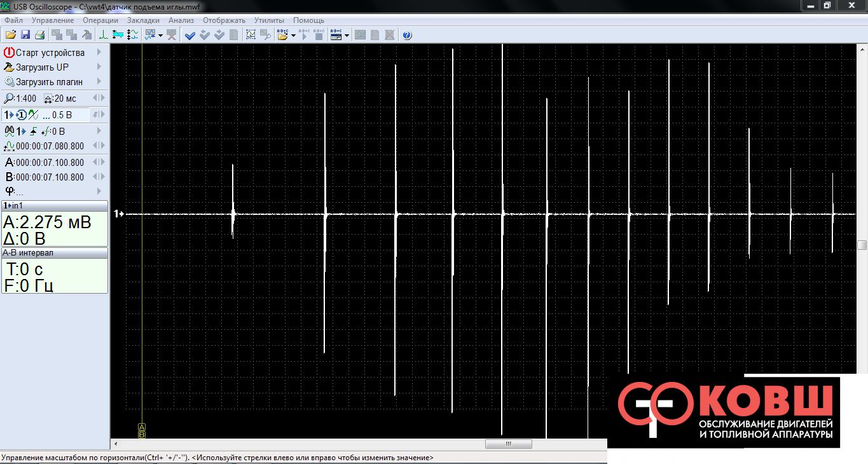
Task: Click the green spectrum peak toolbar icon
Action: tap(103, 35)
